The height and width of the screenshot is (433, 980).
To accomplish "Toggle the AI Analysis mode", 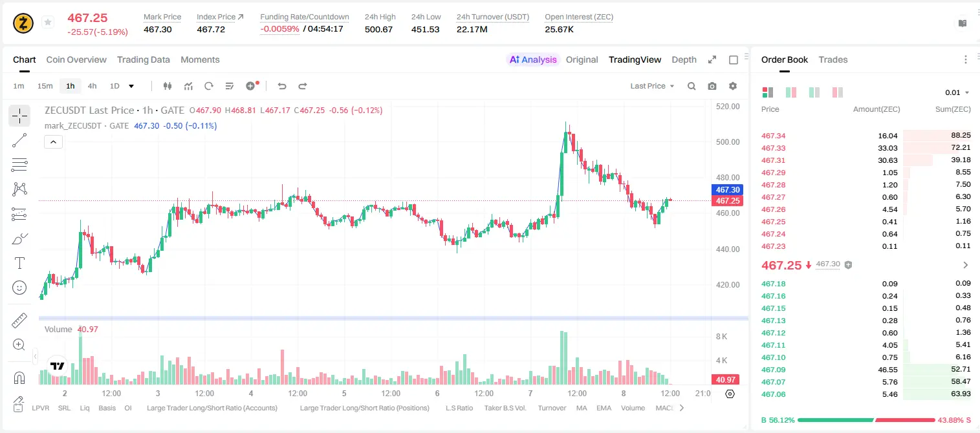I will 533,59.
